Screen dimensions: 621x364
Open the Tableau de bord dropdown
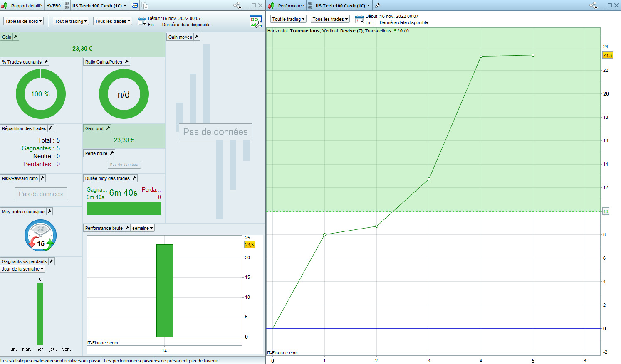(24, 21)
